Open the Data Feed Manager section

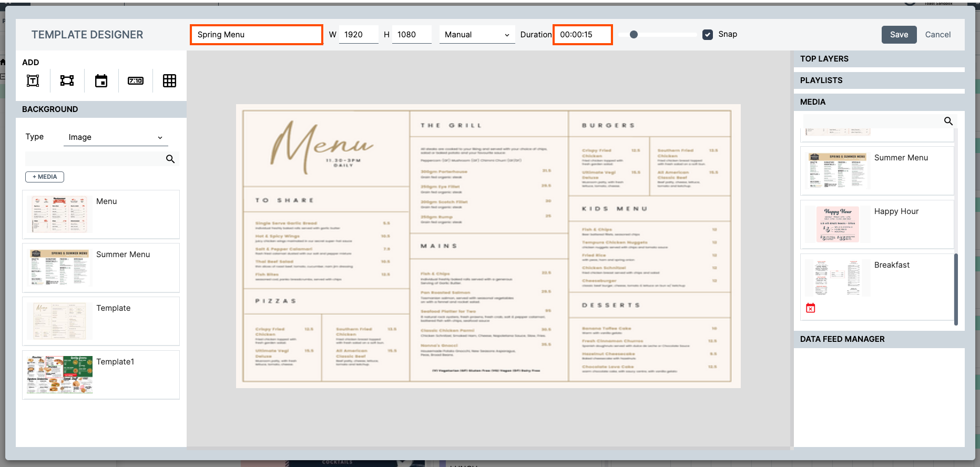(x=879, y=339)
